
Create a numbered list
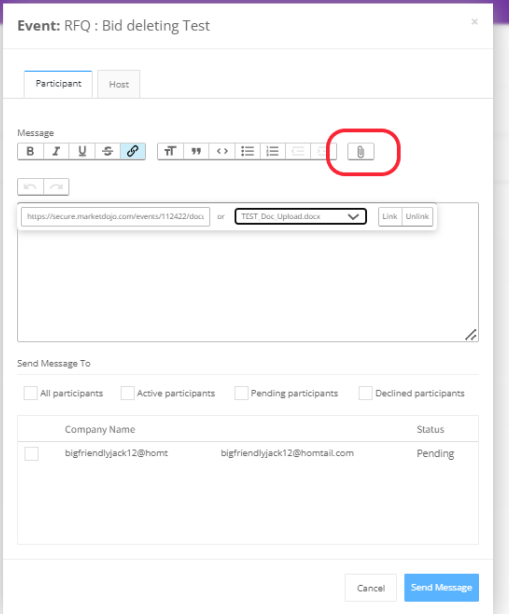click(x=273, y=151)
